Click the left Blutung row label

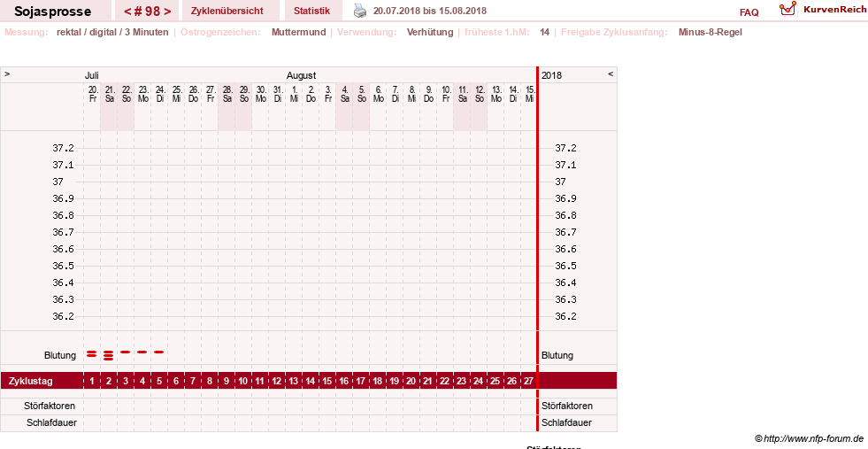coord(60,355)
